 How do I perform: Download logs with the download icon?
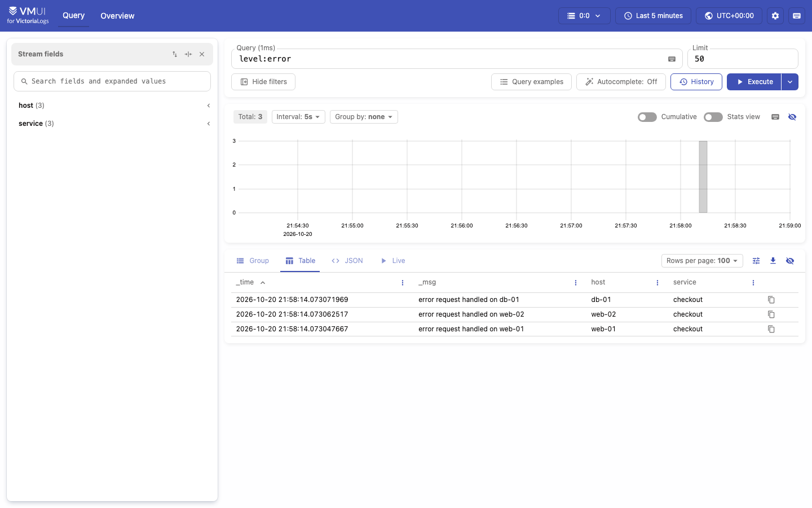(x=773, y=261)
